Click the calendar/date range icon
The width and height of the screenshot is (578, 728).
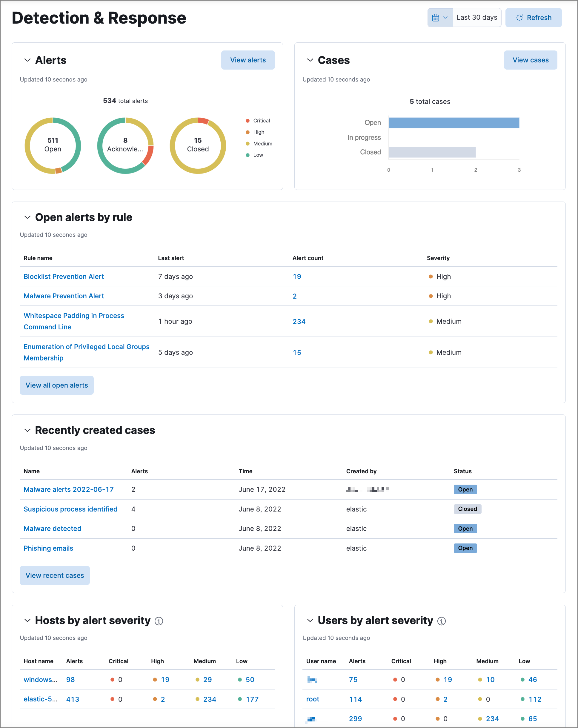pyautogui.click(x=435, y=18)
